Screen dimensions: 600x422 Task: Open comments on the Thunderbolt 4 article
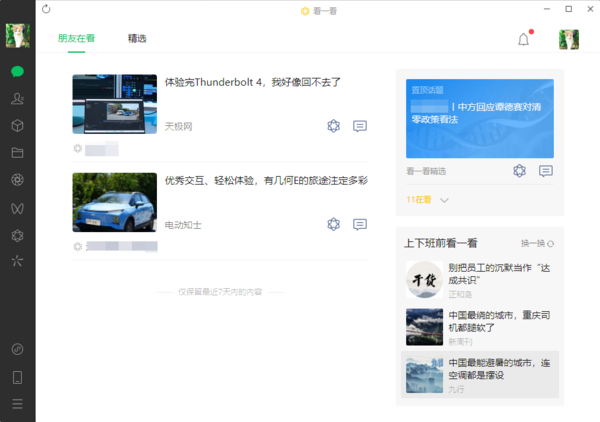360,126
